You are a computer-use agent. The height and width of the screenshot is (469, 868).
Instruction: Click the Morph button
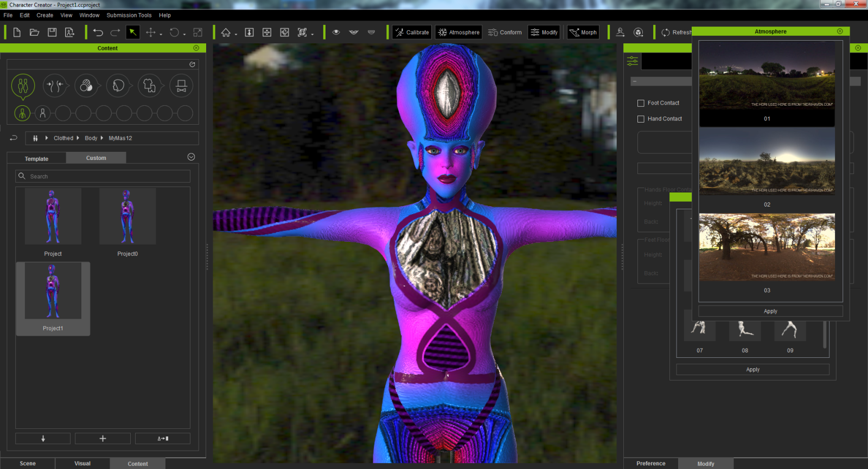coord(583,33)
